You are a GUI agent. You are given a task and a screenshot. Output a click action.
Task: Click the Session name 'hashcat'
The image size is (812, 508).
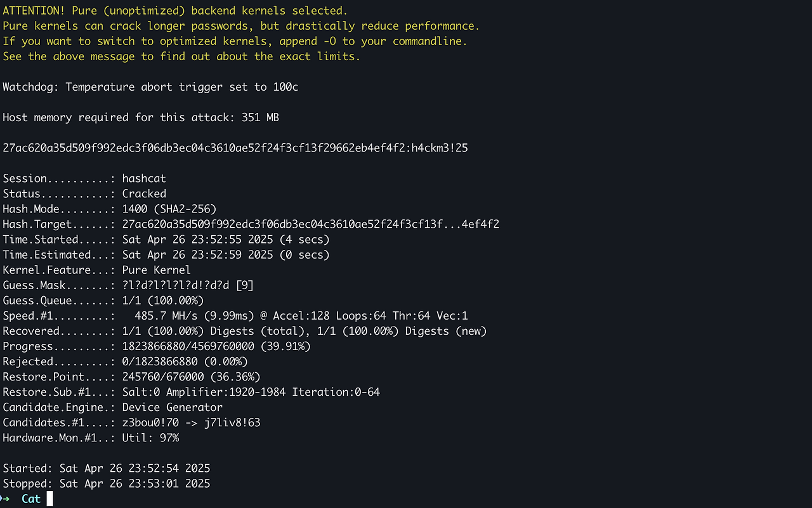(144, 179)
